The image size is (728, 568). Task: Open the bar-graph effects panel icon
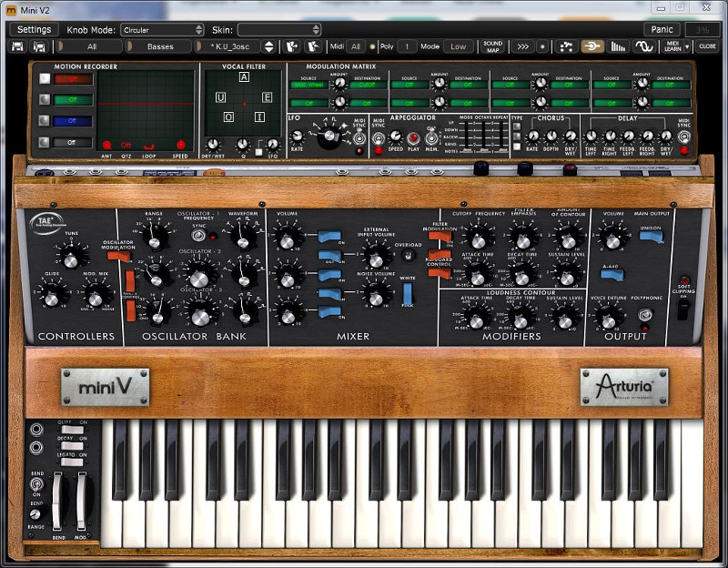[618, 46]
